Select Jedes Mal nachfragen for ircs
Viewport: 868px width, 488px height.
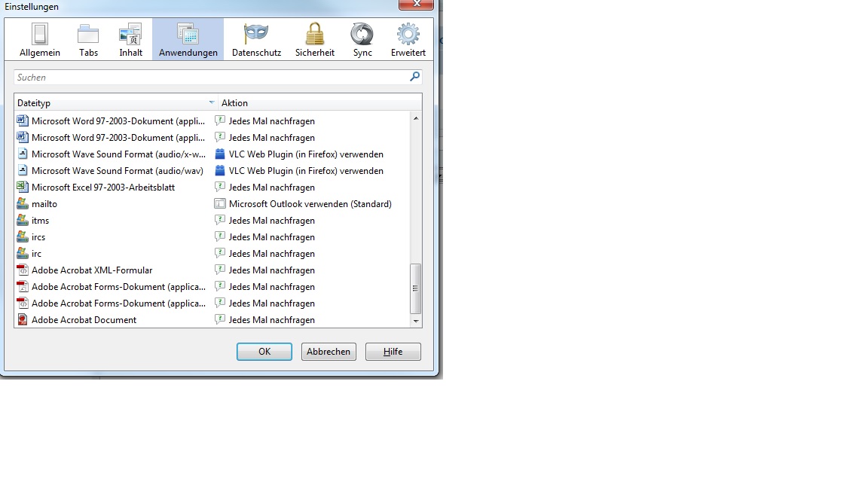click(x=264, y=237)
